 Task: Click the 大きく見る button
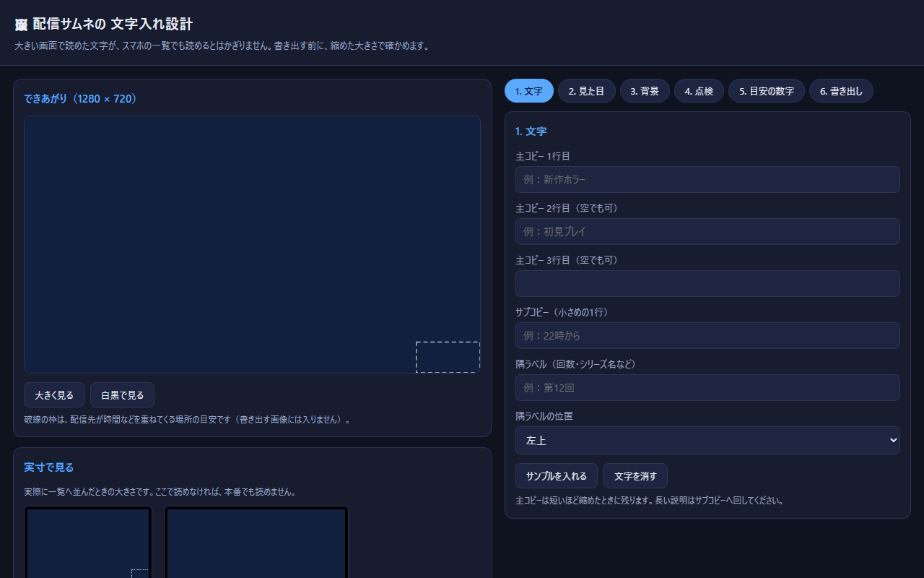[x=54, y=395]
